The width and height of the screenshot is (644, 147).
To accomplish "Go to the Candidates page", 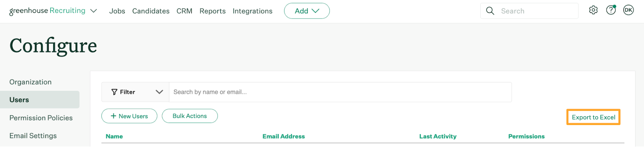I will [151, 11].
